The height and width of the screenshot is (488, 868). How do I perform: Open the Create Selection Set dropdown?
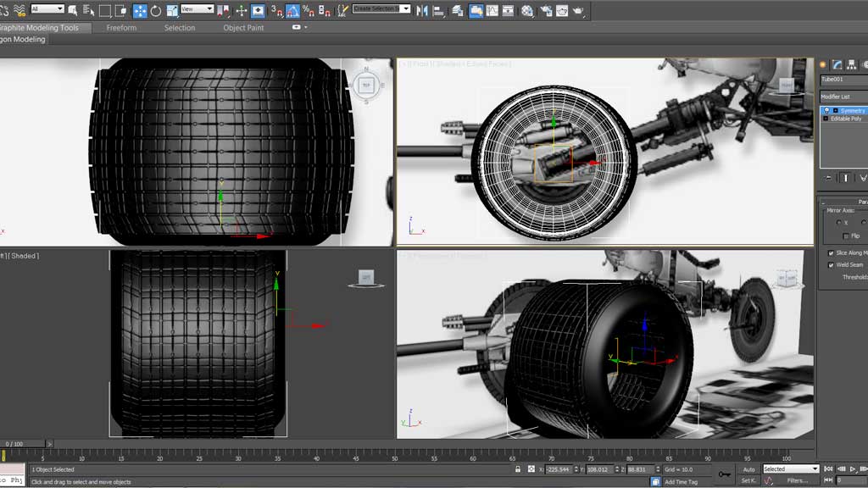click(x=381, y=8)
